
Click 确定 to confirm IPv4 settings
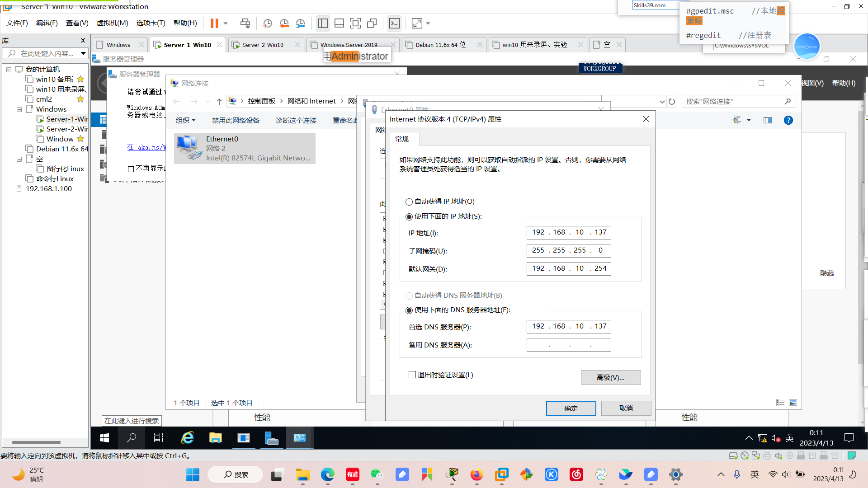(x=571, y=408)
